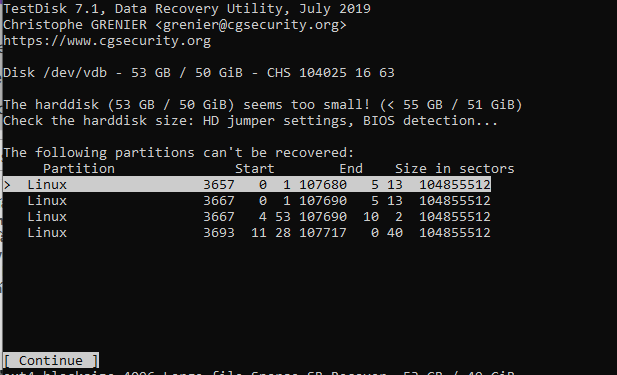
Task: Click the > selection marker on first row
Action: [x=7, y=185]
